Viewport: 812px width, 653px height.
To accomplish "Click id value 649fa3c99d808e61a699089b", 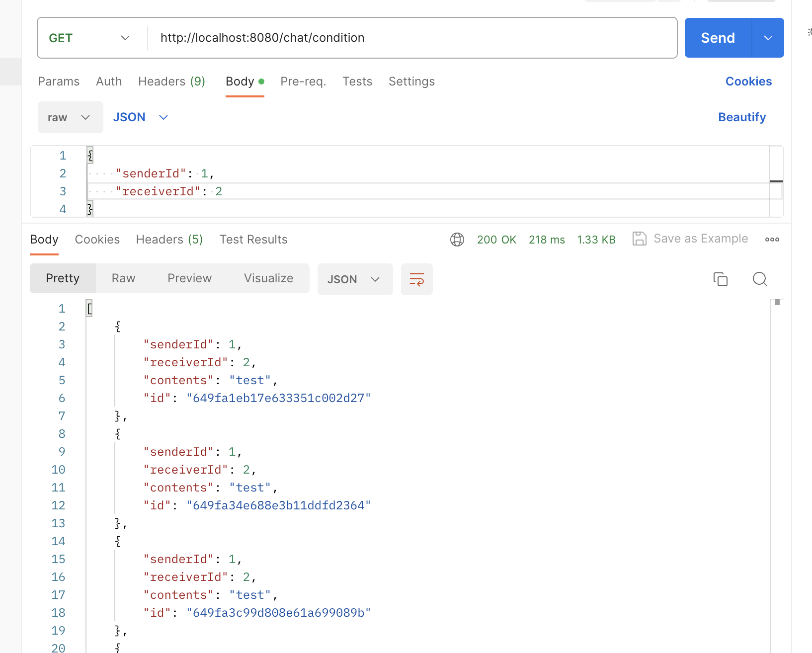I will click(279, 613).
